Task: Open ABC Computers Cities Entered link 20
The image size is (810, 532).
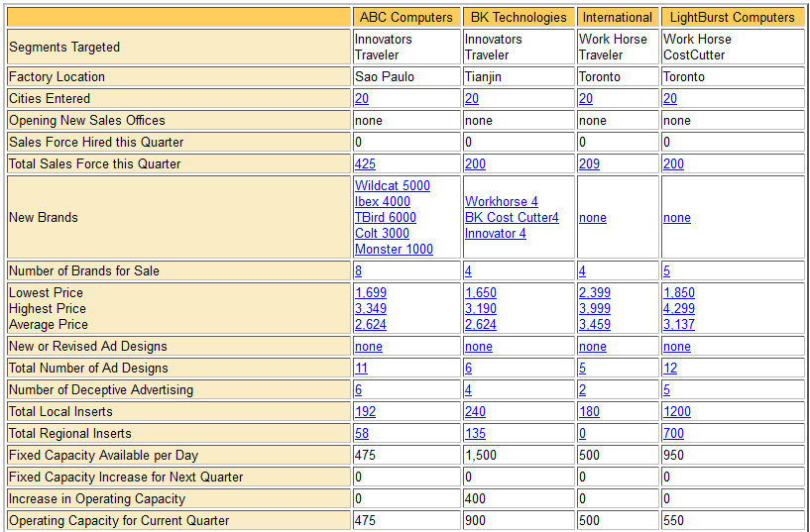Action: coord(362,98)
